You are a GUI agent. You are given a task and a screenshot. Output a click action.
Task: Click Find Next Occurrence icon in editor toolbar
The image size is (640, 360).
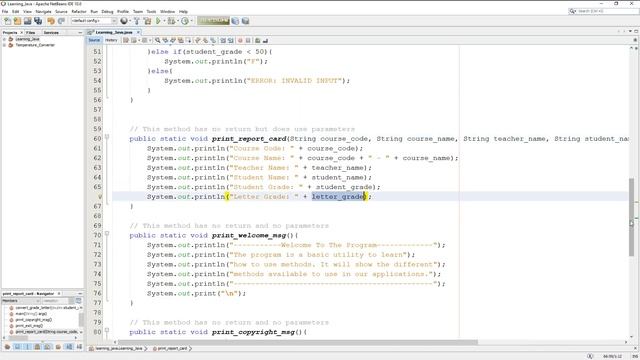(173, 40)
